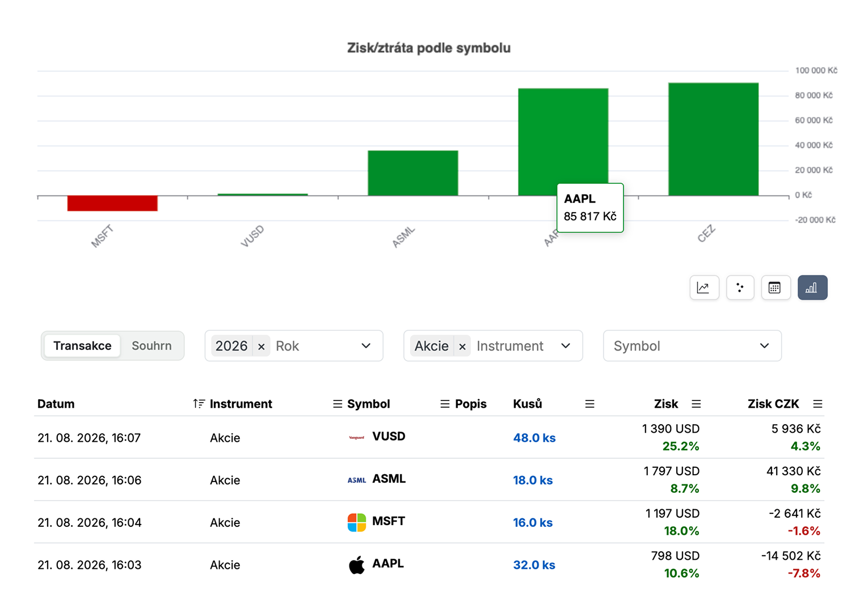The height and width of the screenshot is (604, 868).
Task: Click the Symbol column header
Action: pyautogui.click(x=369, y=404)
